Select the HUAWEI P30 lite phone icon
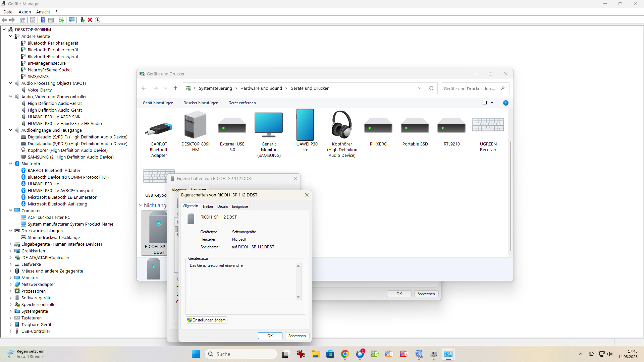The width and height of the screenshot is (644, 362). (x=305, y=125)
